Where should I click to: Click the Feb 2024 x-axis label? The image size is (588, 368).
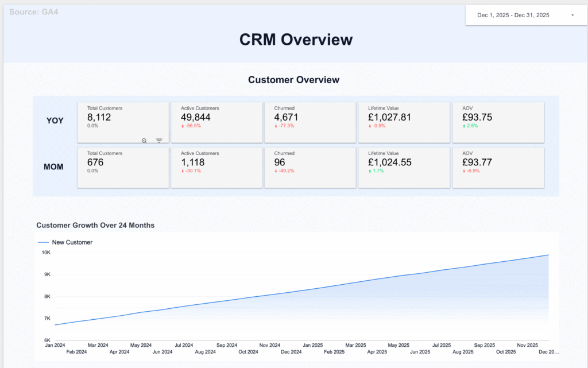76,352
